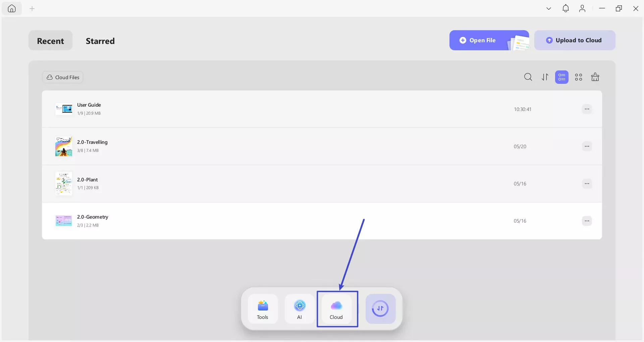Open the sort order icon

[x=545, y=77]
